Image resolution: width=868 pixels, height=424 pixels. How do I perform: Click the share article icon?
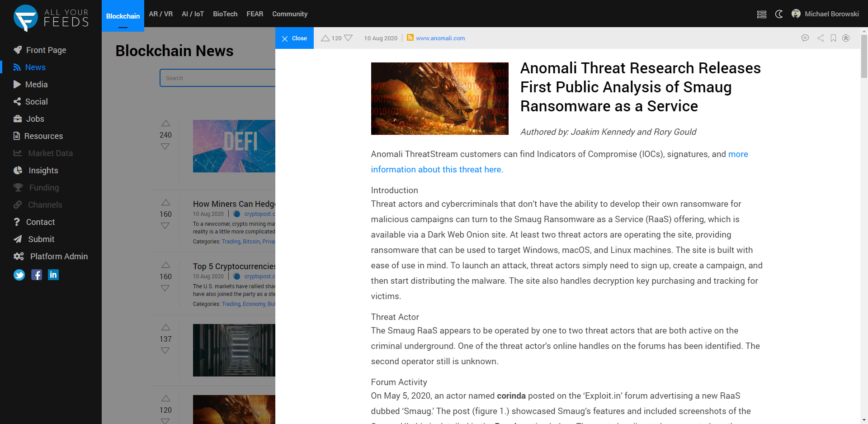pyautogui.click(x=820, y=38)
